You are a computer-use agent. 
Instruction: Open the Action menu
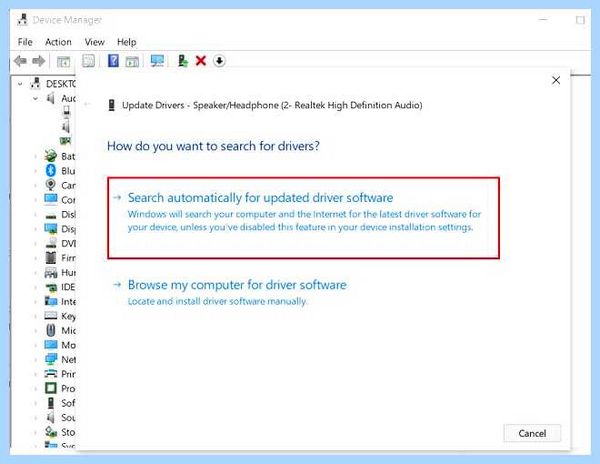point(58,42)
